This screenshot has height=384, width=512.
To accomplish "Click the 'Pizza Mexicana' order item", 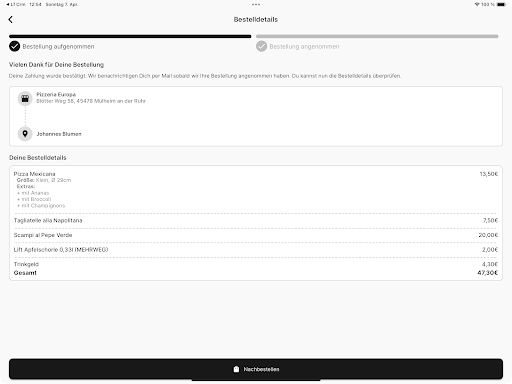I will tap(34, 174).
